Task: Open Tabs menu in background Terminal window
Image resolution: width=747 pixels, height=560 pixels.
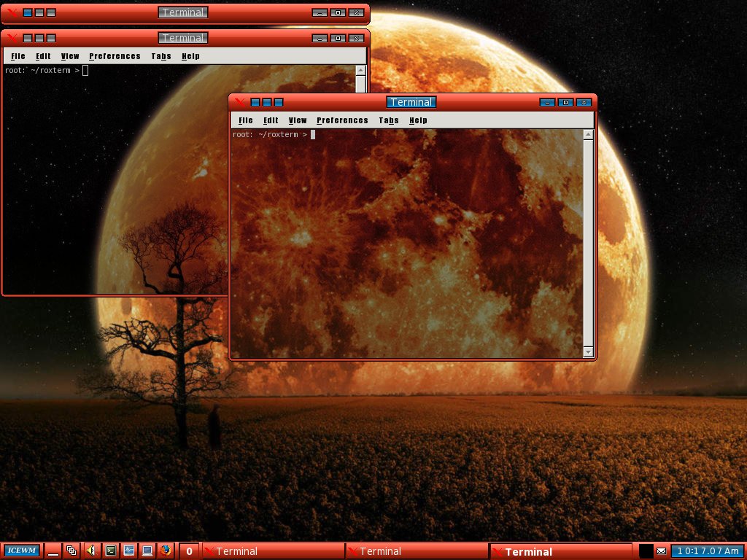Action: pos(161,56)
